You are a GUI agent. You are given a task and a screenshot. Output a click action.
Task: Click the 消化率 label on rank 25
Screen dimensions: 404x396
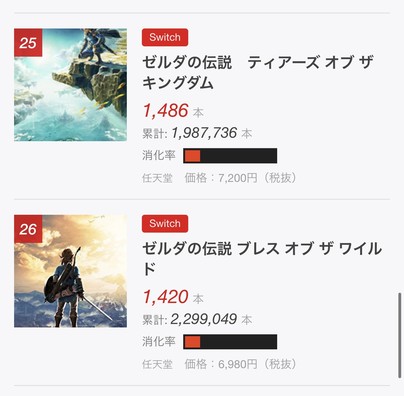tap(159, 156)
